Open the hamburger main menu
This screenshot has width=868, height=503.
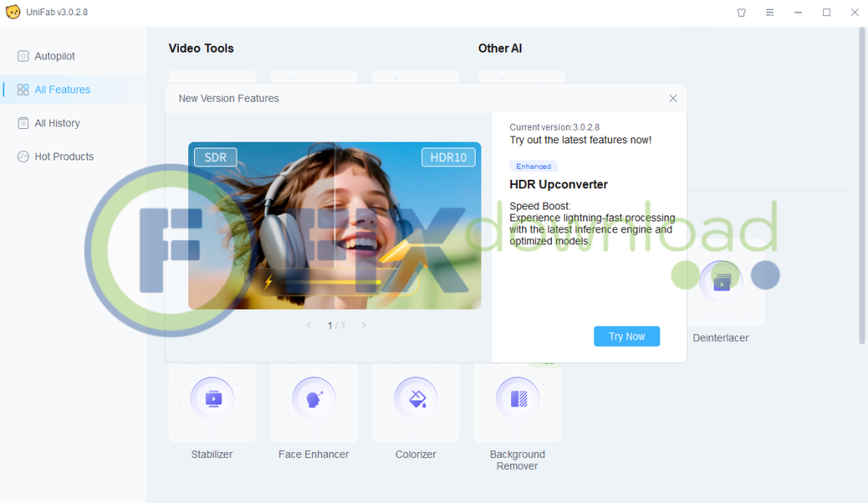[770, 13]
